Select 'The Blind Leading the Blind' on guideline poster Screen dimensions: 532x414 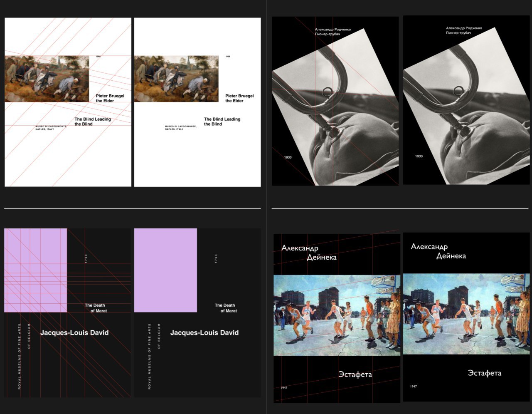click(x=93, y=121)
